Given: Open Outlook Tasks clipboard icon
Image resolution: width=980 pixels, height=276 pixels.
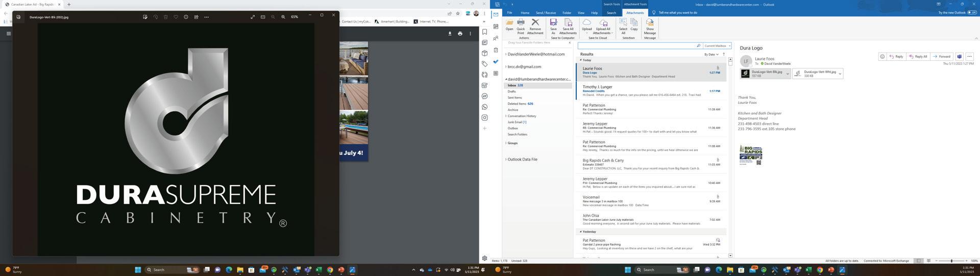Looking at the screenshot, I should [496, 50].
